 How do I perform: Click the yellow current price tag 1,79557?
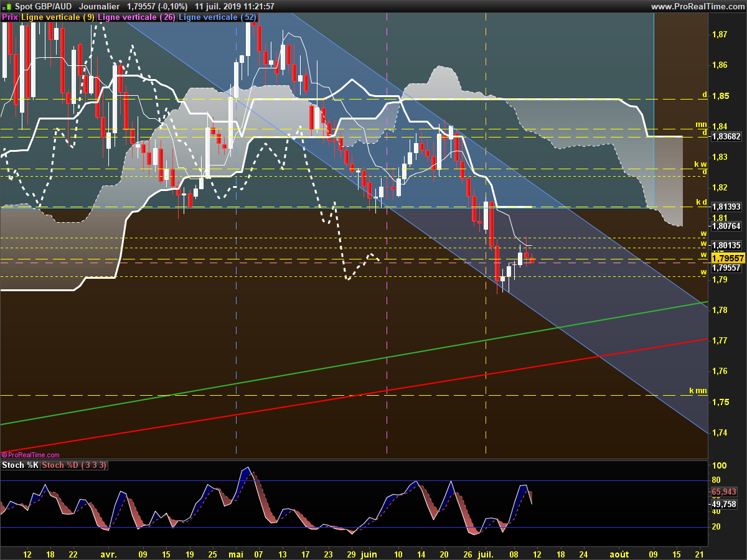pos(728,258)
